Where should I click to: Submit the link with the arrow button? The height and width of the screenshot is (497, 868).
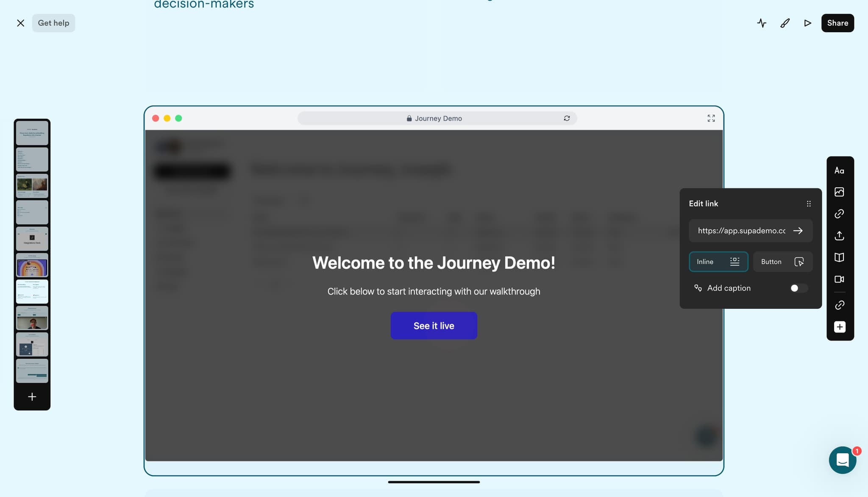798,231
